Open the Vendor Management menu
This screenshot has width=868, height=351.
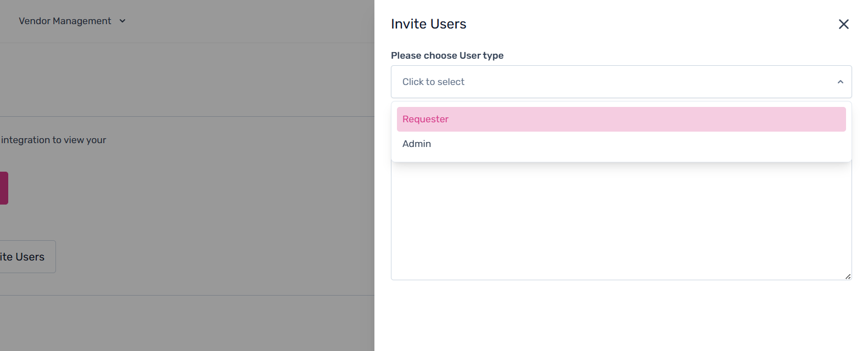pyautogui.click(x=65, y=21)
